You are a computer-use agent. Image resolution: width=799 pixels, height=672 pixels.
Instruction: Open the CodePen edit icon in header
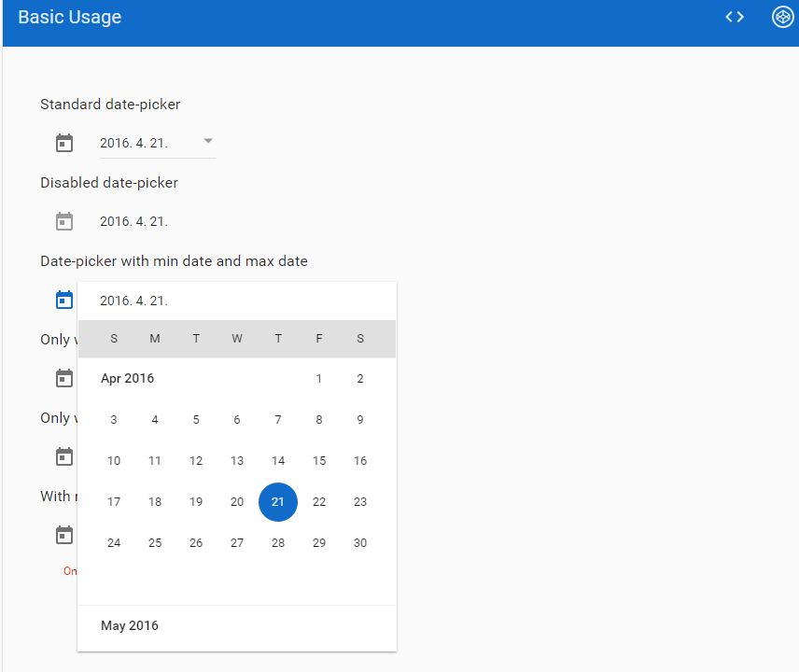tap(782, 17)
